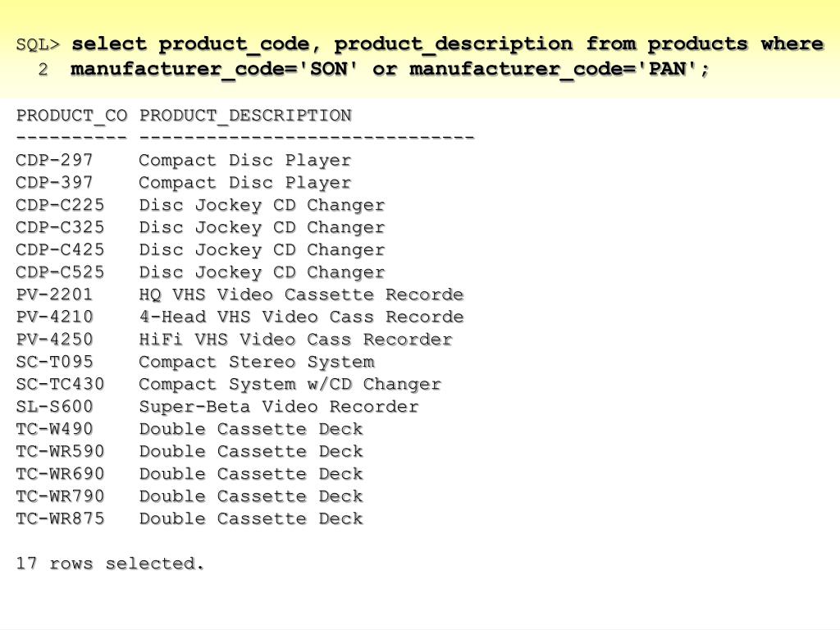Click the SQL> prompt text

[x=38, y=44]
